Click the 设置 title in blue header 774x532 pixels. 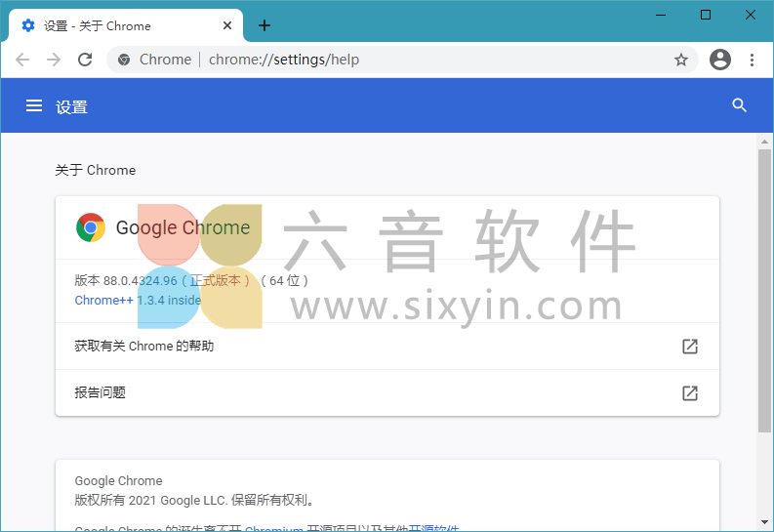[71, 106]
